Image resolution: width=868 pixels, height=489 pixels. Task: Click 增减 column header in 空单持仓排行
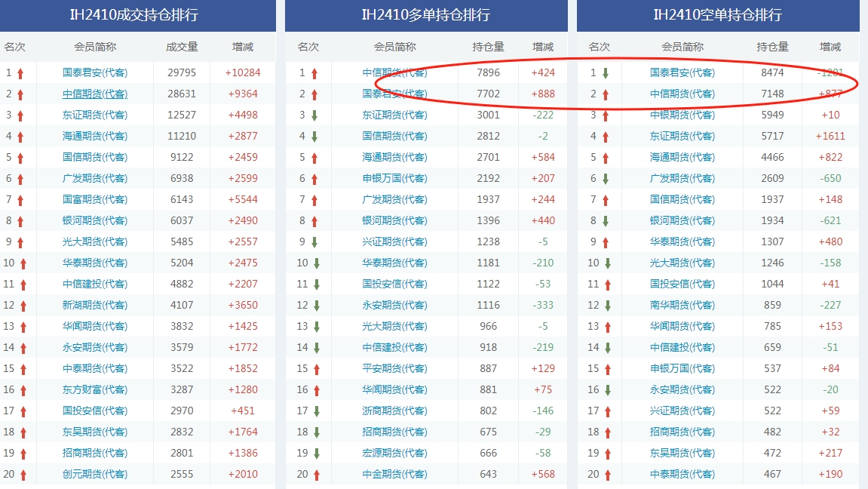point(830,47)
